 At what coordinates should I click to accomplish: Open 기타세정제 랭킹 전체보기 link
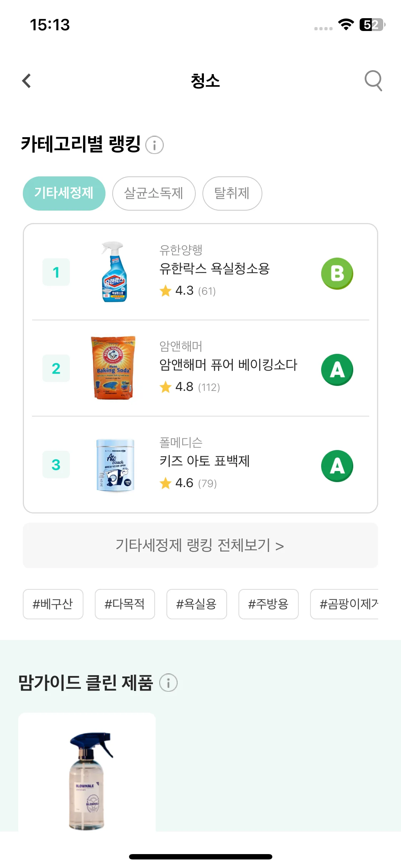(x=200, y=546)
